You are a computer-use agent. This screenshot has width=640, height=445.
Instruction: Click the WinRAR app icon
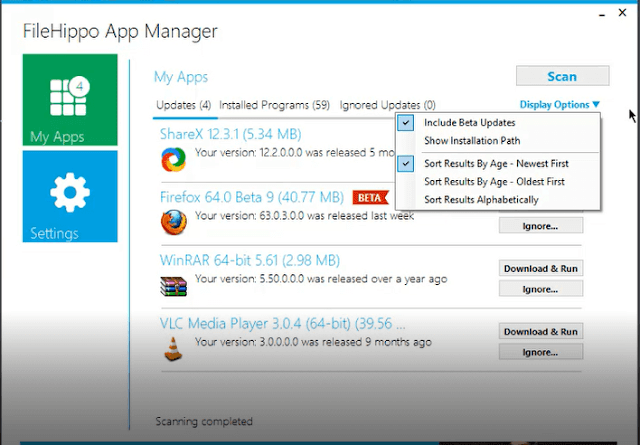pyautogui.click(x=173, y=286)
